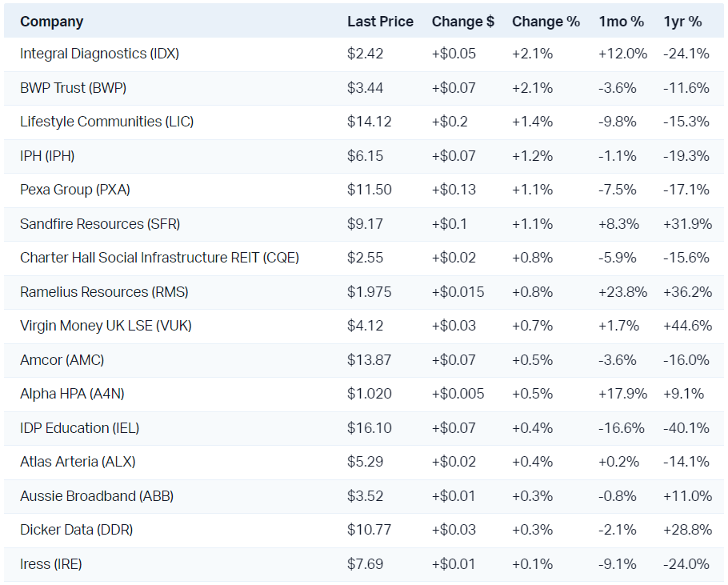Image resolution: width=728 pixels, height=585 pixels.
Task: Open the BWP Trust (BWP) row
Action: (x=73, y=88)
